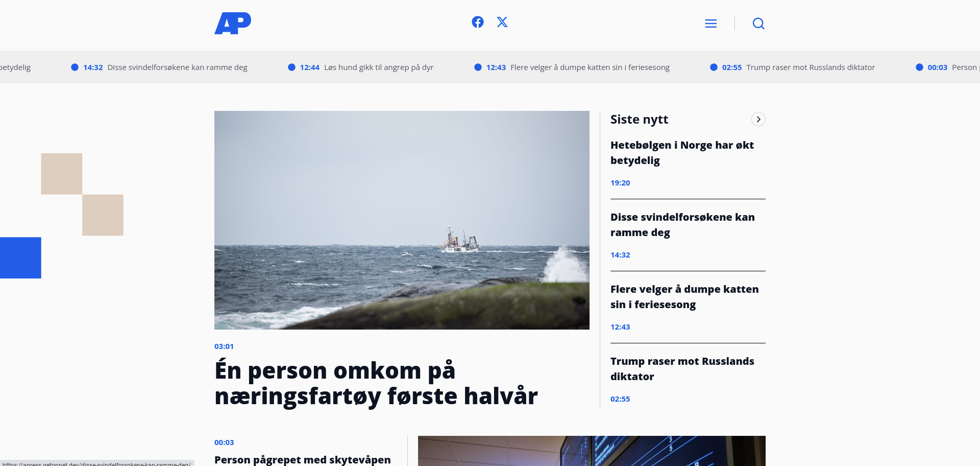Expand Siste nytt with arrow button
Screen dimensions: 980x466
pos(758,119)
